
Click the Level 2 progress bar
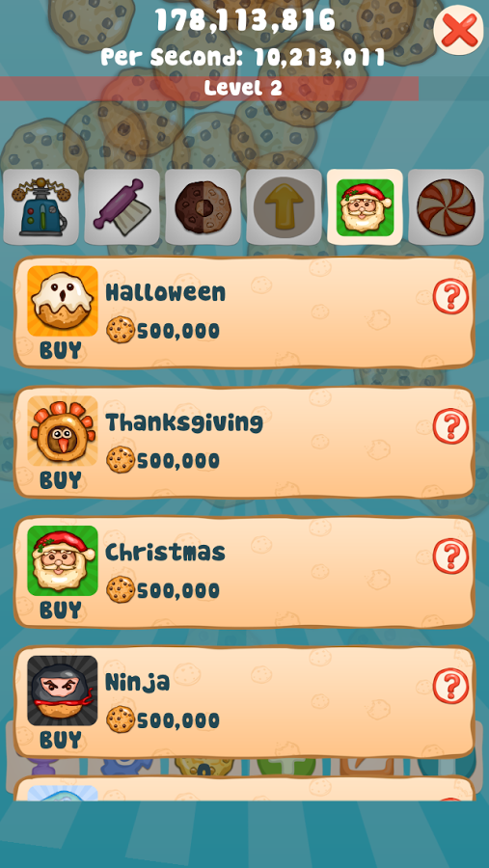coord(209,89)
